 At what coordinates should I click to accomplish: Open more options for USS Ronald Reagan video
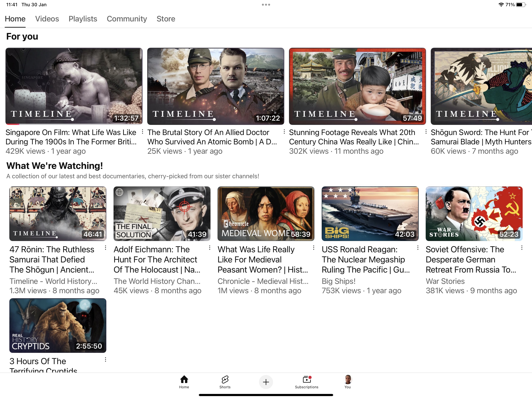418,248
